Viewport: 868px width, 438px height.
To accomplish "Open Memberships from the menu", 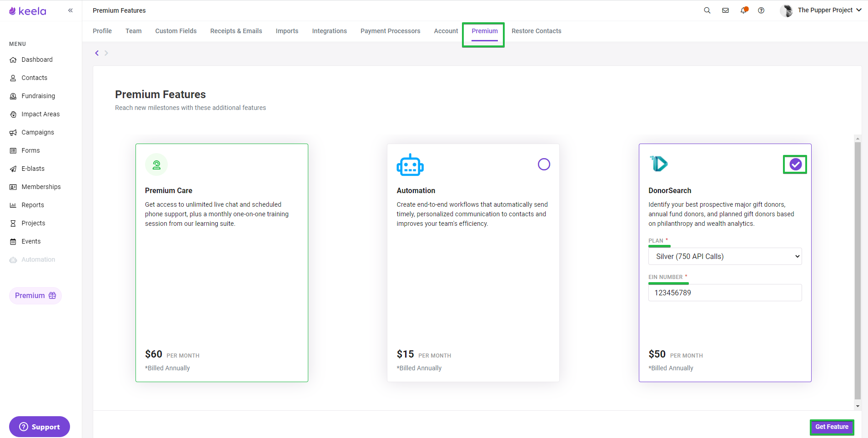I will point(41,187).
